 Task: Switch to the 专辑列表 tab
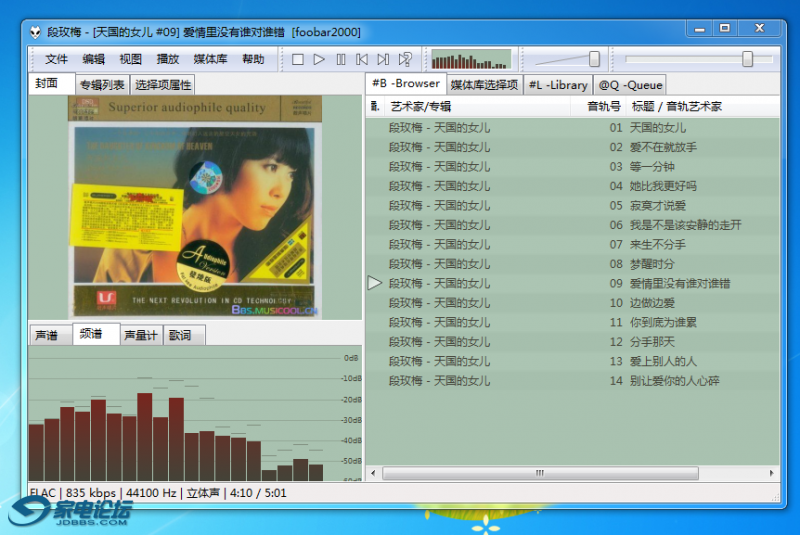(102, 85)
